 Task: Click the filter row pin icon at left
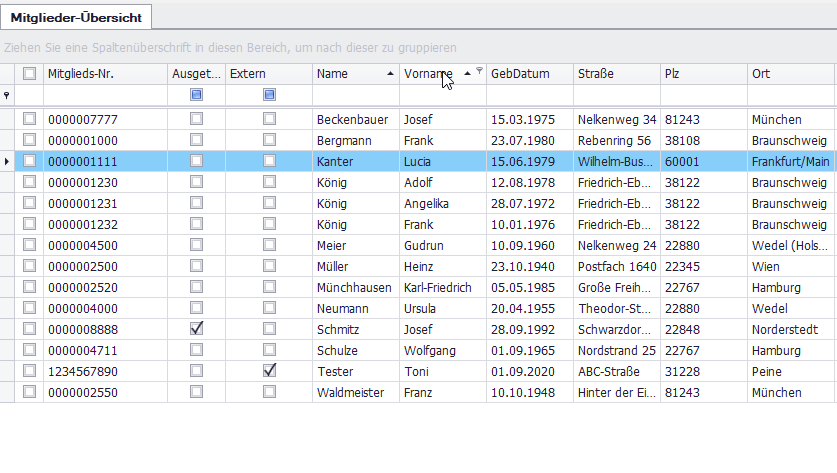pos(8,95)
